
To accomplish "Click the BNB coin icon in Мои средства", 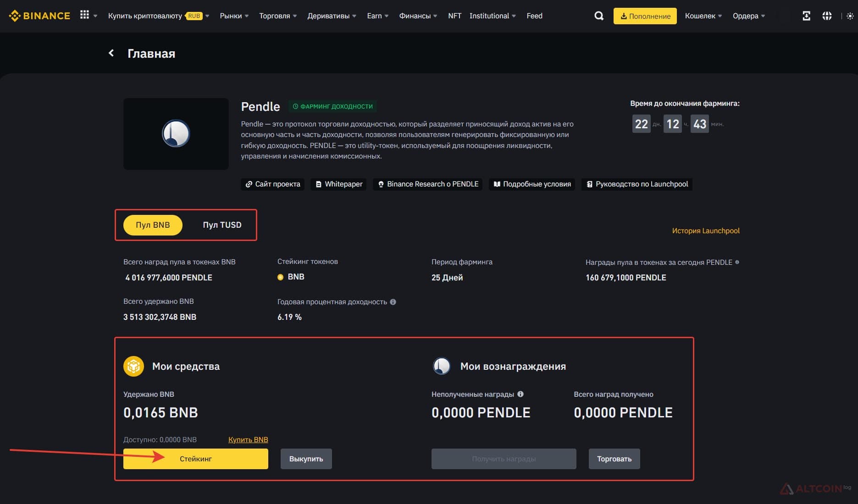I will pyautogui.click(x=133, y=366).
